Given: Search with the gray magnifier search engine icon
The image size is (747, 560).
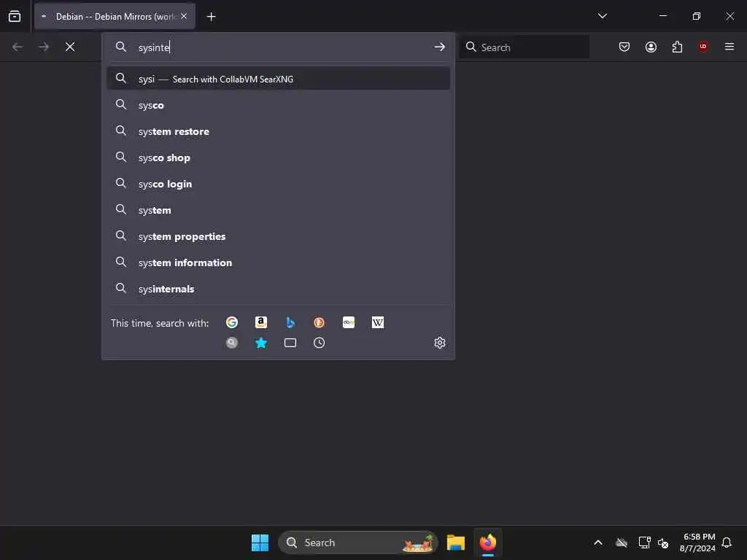Looking at the screenshot, I should 232,343.
